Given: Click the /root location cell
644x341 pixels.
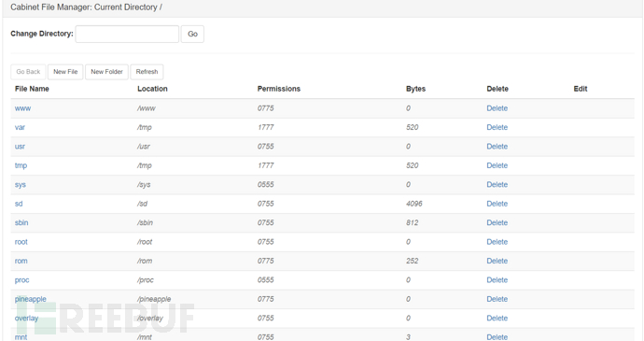Looking at the screenshot, I should 145,242.
